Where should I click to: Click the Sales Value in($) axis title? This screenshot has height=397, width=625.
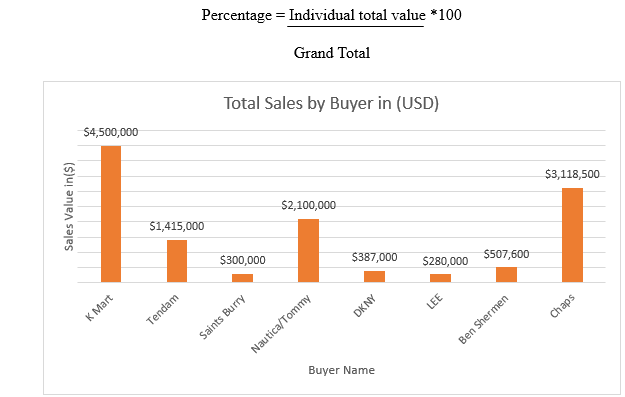(x=69, y=206)
